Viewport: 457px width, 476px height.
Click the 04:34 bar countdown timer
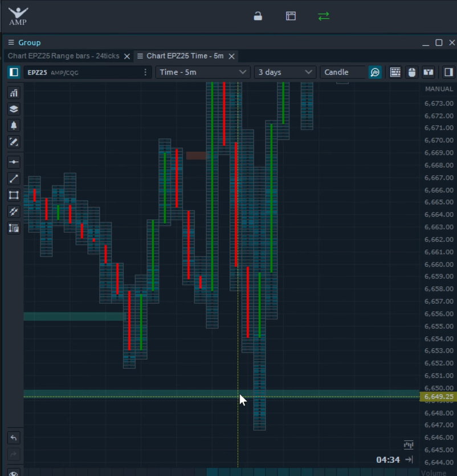pos(388,460)
